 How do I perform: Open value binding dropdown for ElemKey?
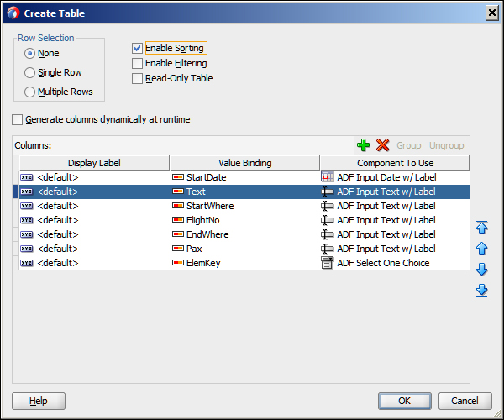click(x=244, y=263)
